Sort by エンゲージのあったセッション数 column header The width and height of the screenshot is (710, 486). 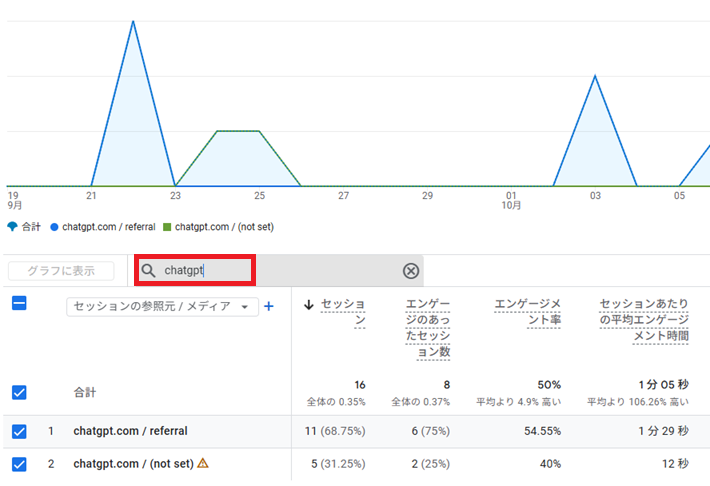pyautogui.click(x=427, y=328)
